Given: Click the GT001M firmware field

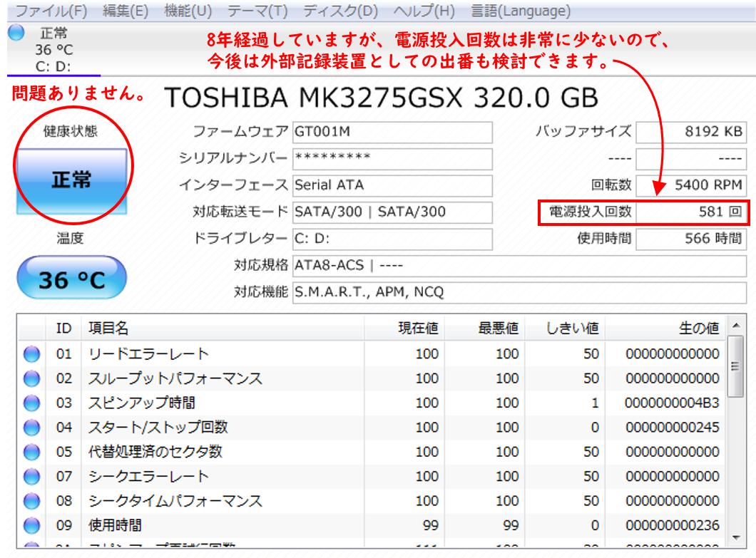Looking at the screenshot, I should [392, 132].
